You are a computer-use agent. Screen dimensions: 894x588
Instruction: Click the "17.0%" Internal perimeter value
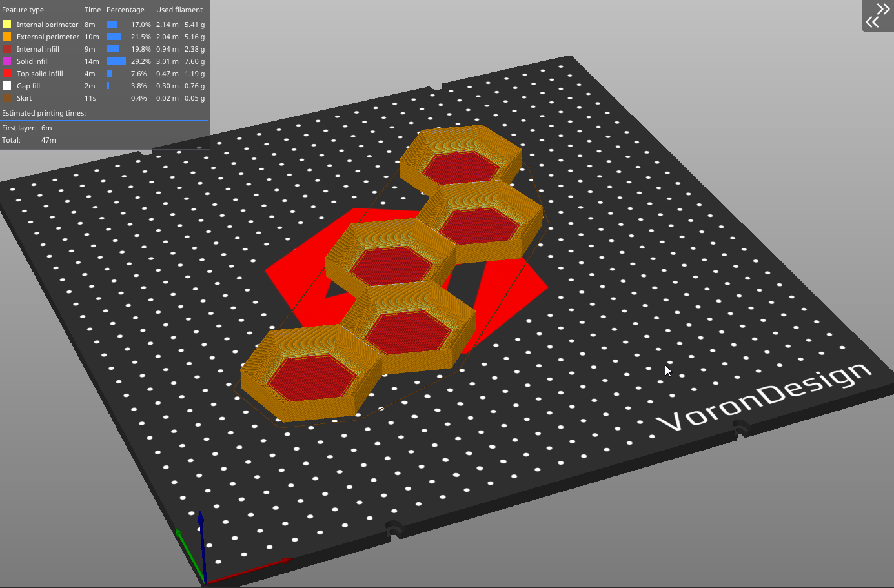click(141, 25)
